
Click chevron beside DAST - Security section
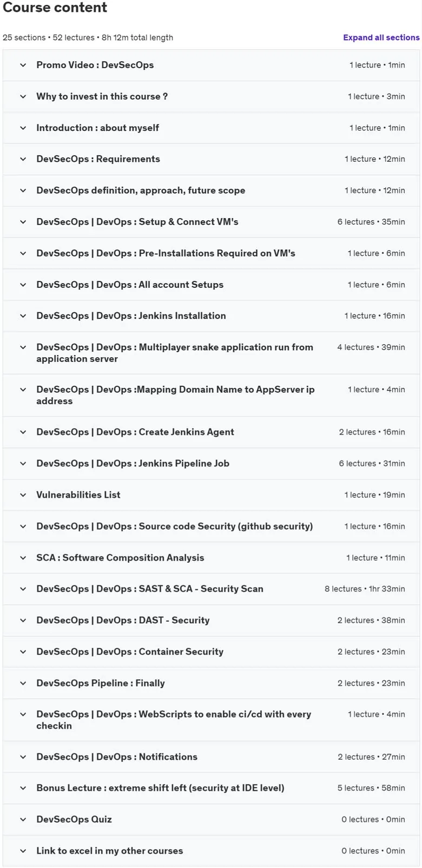[23, 620]
